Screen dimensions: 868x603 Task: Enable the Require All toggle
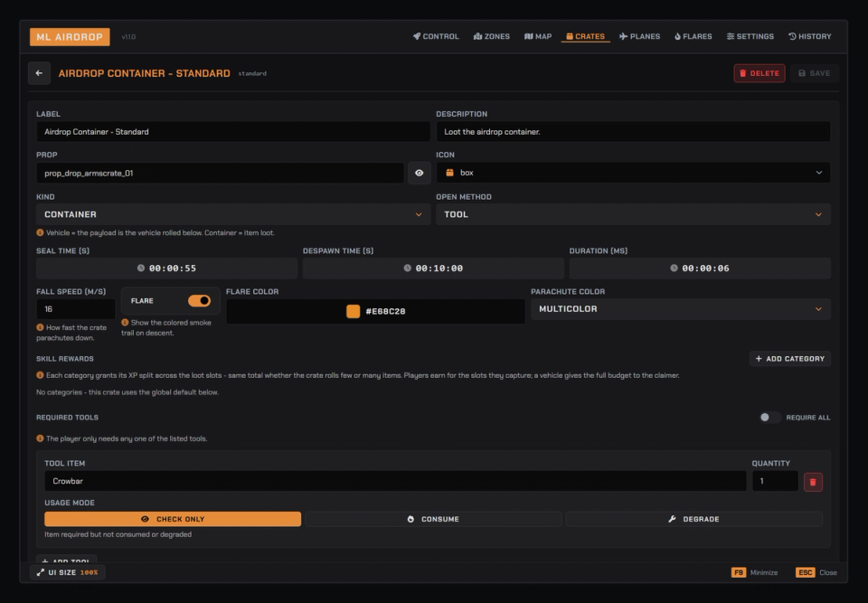[769, 418]
